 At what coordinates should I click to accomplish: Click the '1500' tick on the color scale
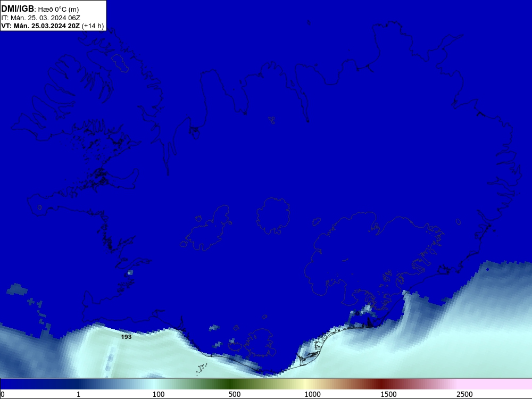388,394
